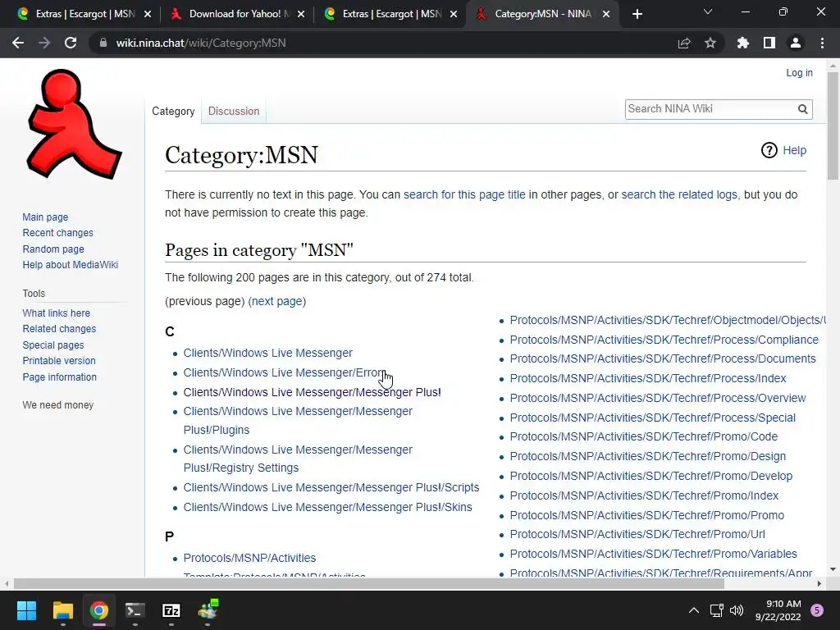
Task: Open the Chrome profile icon
Action: pyautogui.click(x=796, y=43)
